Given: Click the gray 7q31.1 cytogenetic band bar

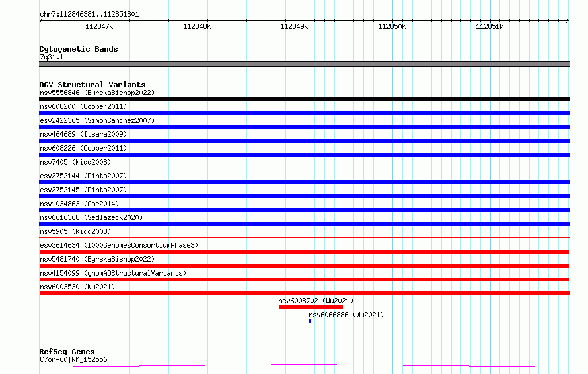Looking at the screenshot, I should coord(304,64).
